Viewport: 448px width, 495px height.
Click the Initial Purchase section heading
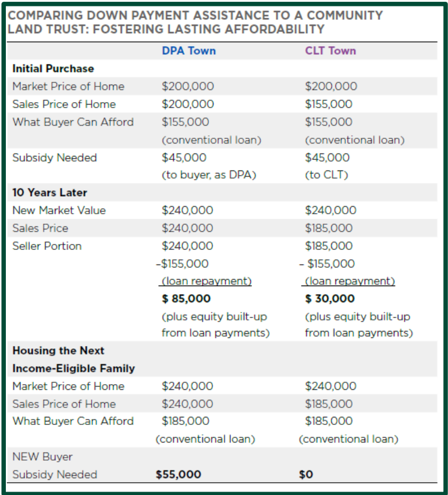coord(53,68)
